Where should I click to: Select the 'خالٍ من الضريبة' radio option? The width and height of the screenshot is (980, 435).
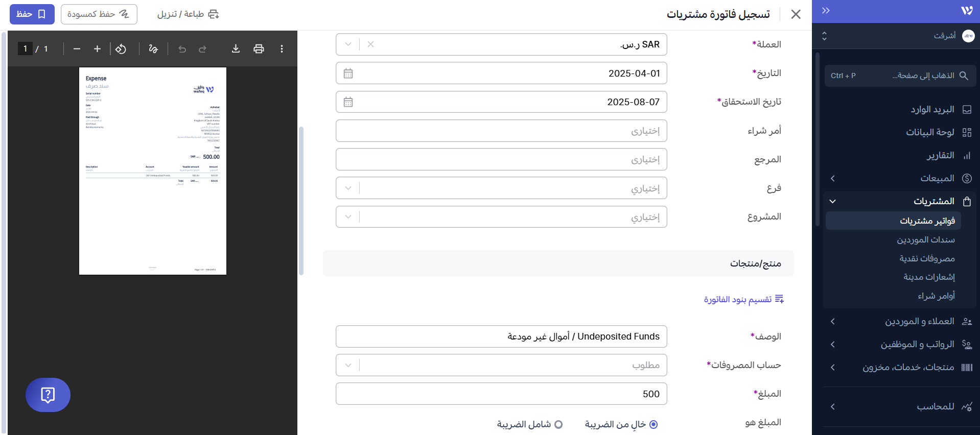coord(653,424)
